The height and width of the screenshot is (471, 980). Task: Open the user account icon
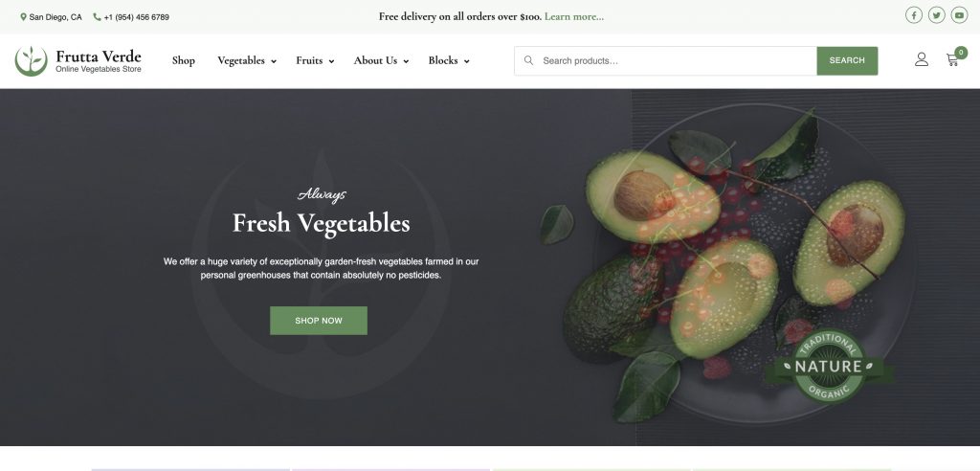(x=922, y=59)
